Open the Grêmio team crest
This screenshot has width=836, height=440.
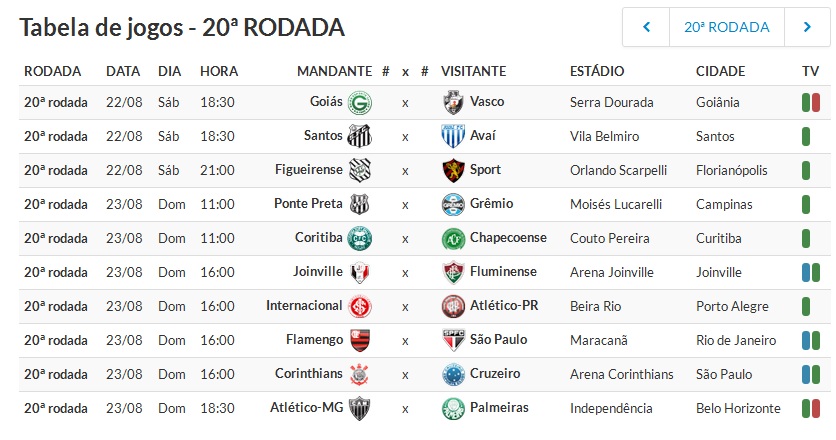pyautogui.click(x=453, y=204)
